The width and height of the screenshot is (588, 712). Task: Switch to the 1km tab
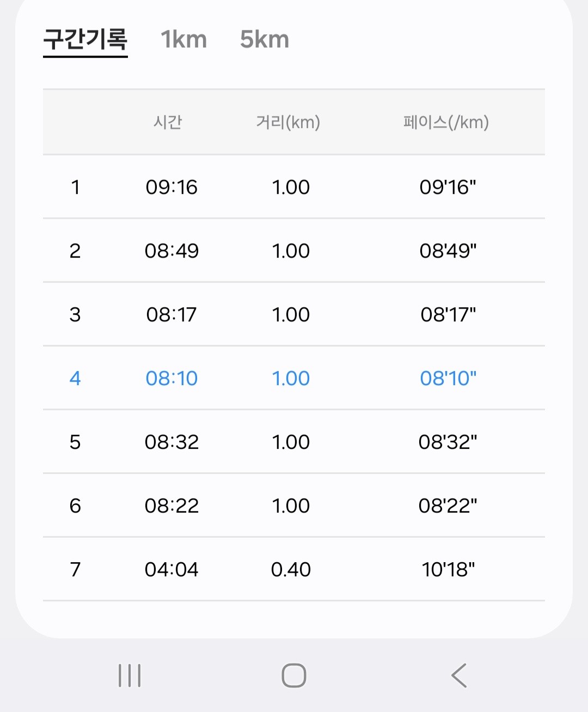click(x=183, y=40)
